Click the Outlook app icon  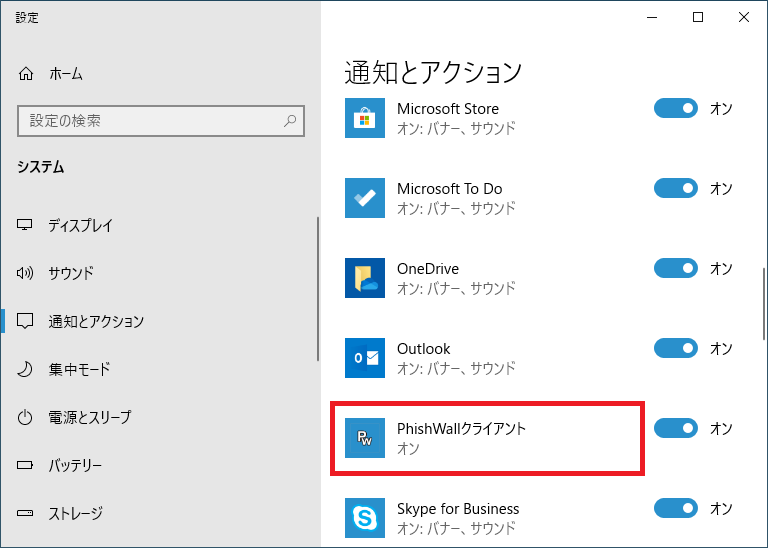pyautogui.click(x=364, y=358)
